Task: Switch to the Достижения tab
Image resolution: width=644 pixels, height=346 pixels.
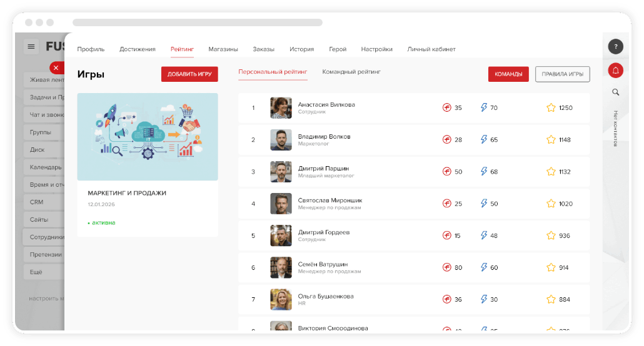Action: tap(137, 49)
